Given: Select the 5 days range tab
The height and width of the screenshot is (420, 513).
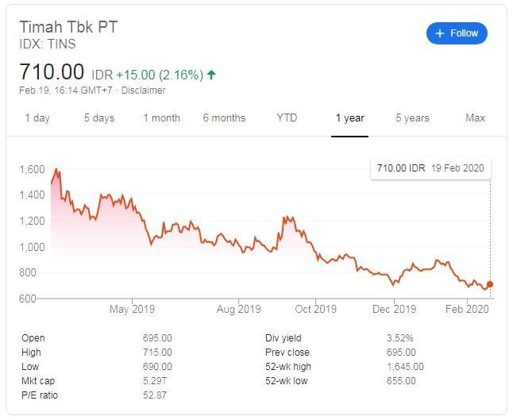Looking at the screenshot, I should tap(98, 118).
